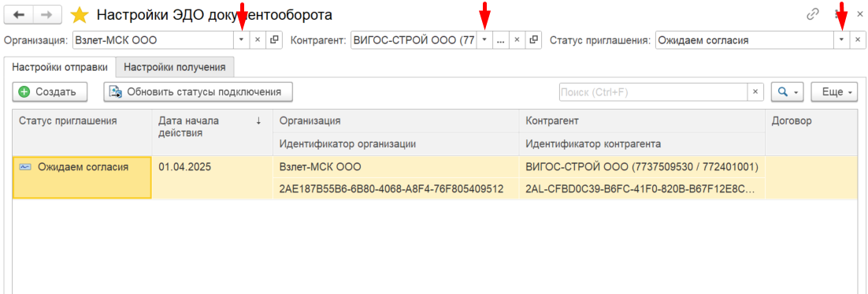This screenshot has height=294, width=868.
Task: Expand the Статус приглашения dropdown
Action: pyautogui.click(x=841, y=40)
